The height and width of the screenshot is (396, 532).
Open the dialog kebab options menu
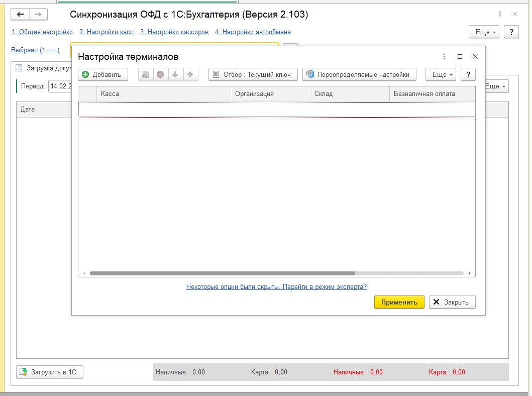point(444,57)
